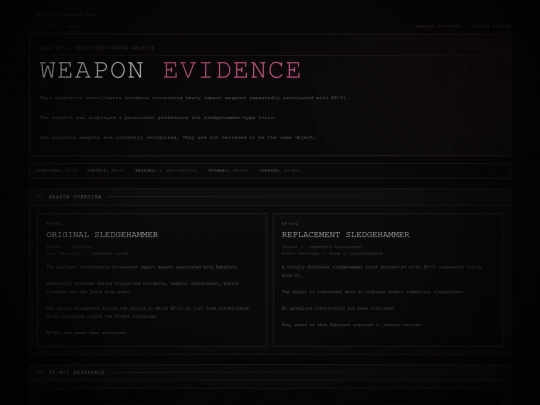The width and height of the screenshot is (540, 405).
Task: Open the Replacement Sledgehammer card heading
Action: [x=345, y=235]
